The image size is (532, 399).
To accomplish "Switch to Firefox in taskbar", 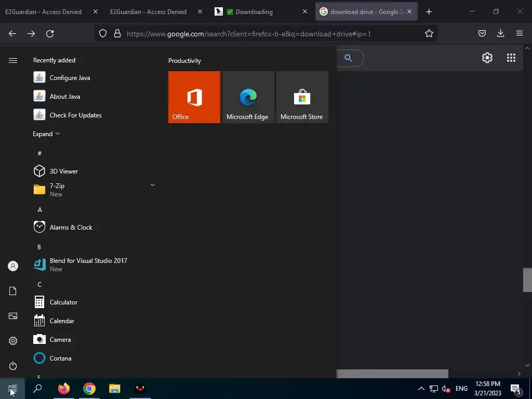I will point(63,389).
